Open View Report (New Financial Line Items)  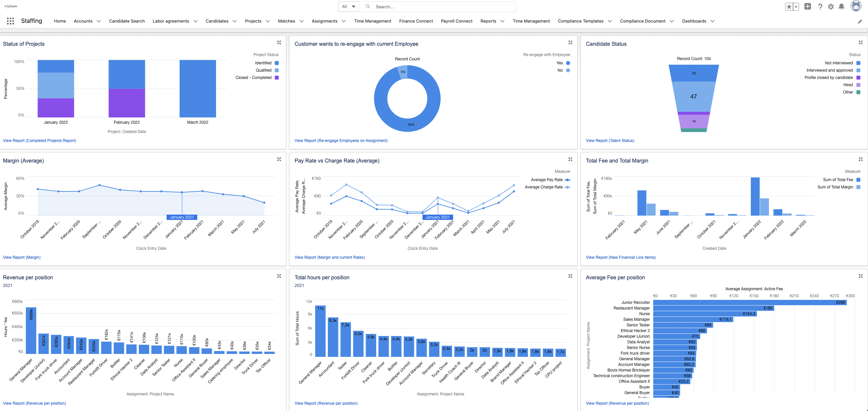tap(621, 257)
